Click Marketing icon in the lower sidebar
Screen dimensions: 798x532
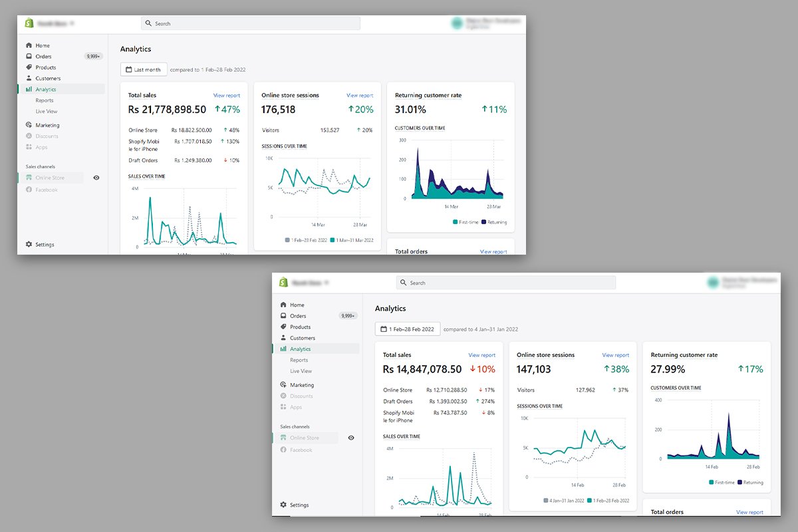[283, 385]
